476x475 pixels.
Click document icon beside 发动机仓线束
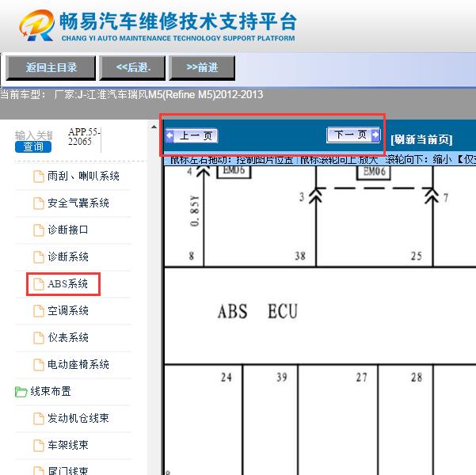39,419
